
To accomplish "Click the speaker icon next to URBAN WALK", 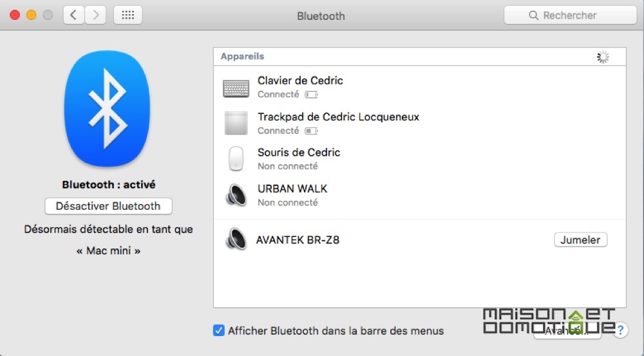I will pyautogui.click(x=236, y=194).
